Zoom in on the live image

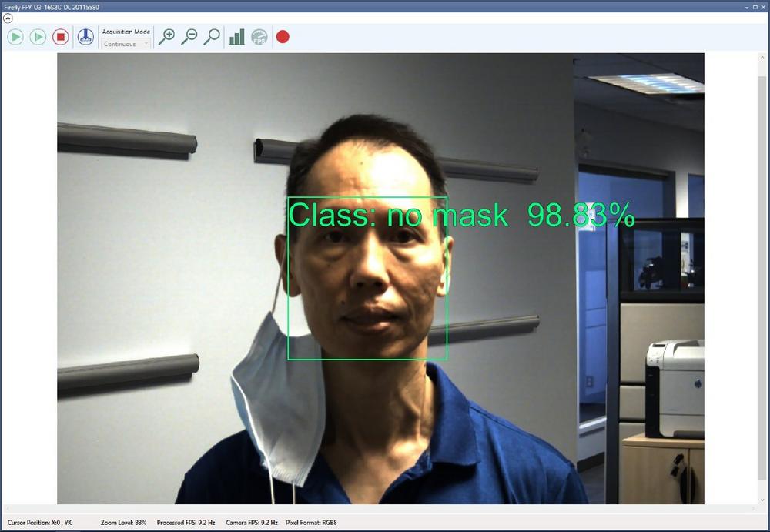point(168,36)
